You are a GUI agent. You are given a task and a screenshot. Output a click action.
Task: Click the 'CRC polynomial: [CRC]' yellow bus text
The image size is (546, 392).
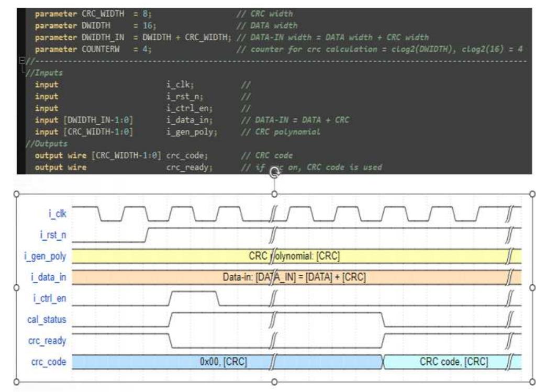pos(294,256)
